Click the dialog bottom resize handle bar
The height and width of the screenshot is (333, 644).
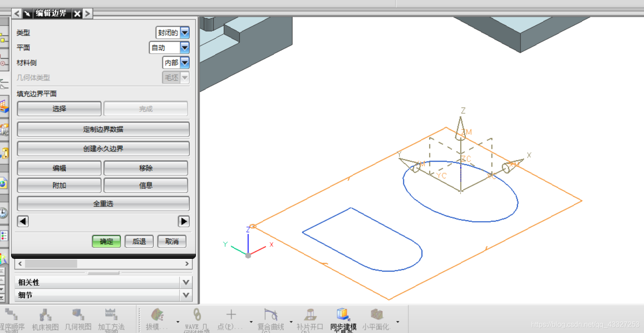[103, 273]
